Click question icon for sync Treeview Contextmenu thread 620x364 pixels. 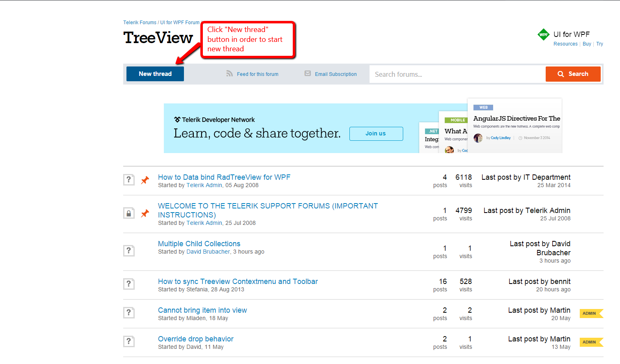129,284
